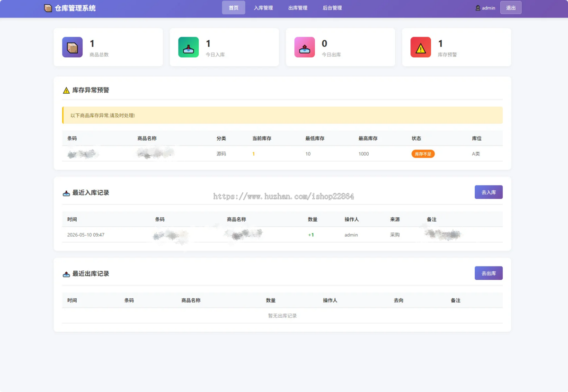Screen dimensions: 568x392
Task: Click the 库存预警 red warning icon
Action: coord(421,47)
